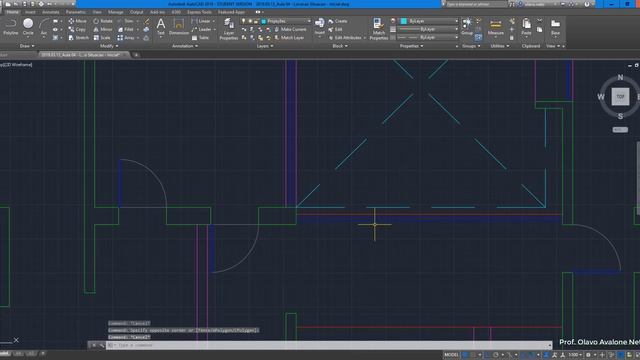Open the Express Tools tab
Image resolution: width=640 pixels, height=360 pixels.
(199, 12)
